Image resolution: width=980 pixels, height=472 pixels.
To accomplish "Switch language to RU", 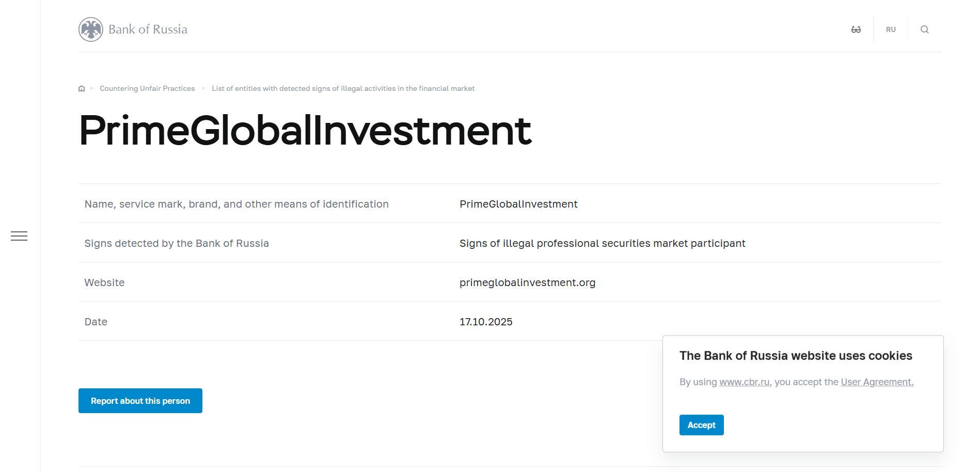I will click(890, 29).
